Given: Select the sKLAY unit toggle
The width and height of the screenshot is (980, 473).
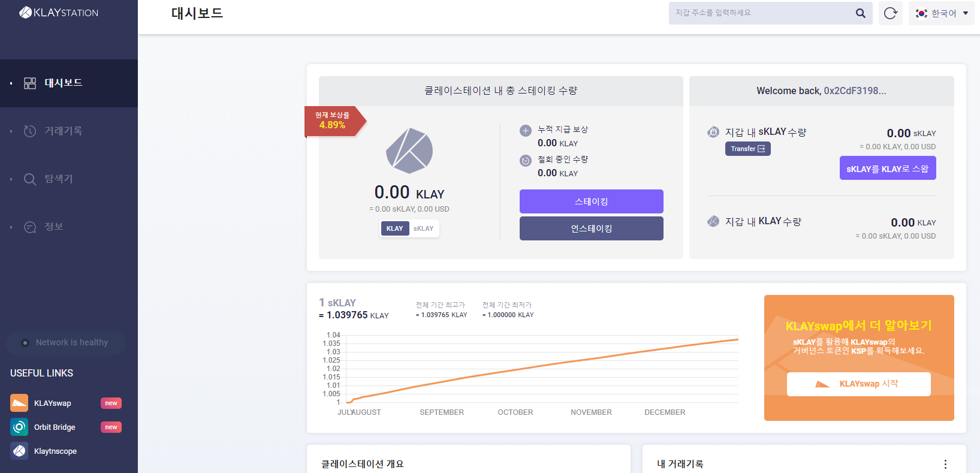Looking at the screenshot, I should point(423,228).
